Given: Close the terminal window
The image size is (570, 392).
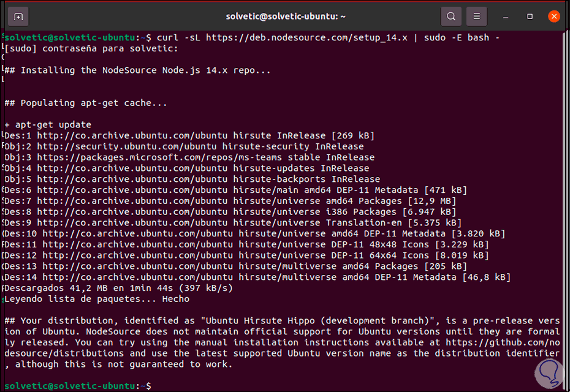Looking at the screenshot, I should pyautogui.click(x=553, y=16).
